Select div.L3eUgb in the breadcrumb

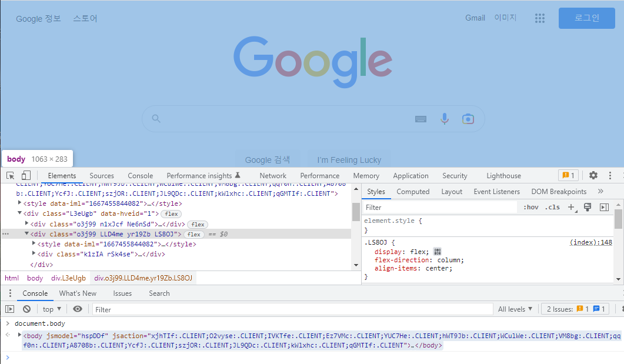click(68, 278)
